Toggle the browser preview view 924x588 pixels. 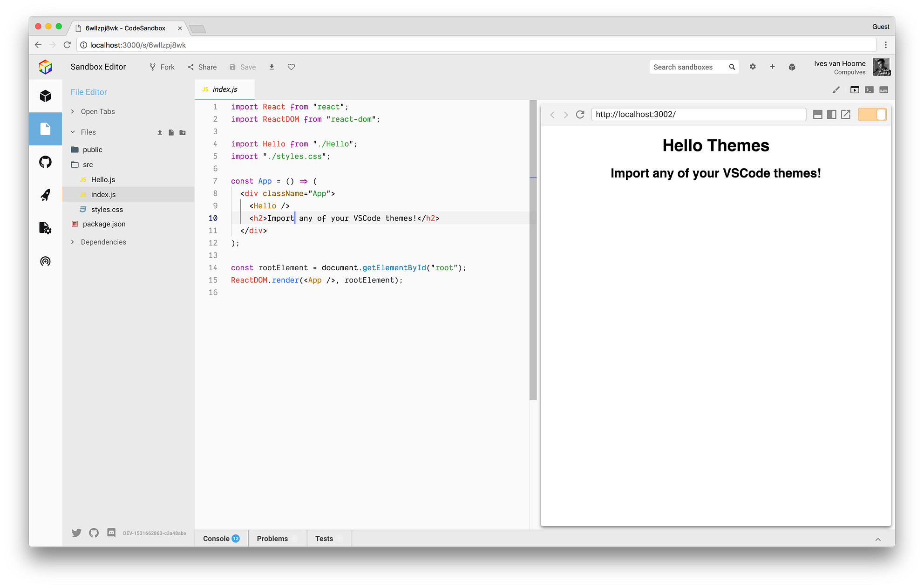[x=855, y=89]
